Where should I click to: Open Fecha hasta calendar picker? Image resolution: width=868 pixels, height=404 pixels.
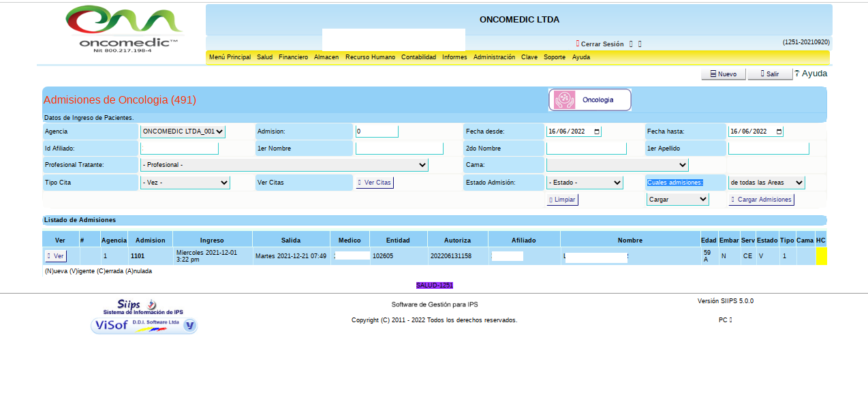coord(779,131)
